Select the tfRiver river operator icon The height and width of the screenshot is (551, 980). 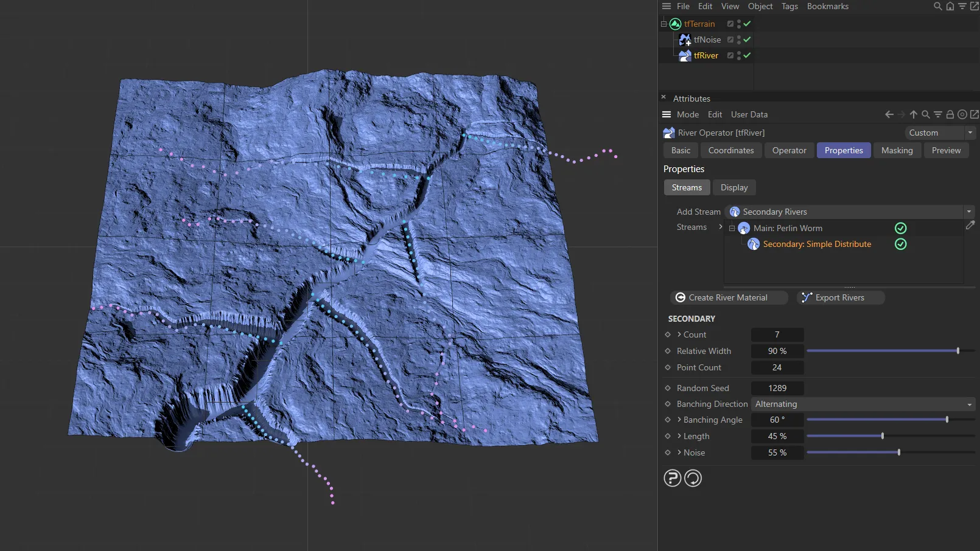(x=685, y=55)
